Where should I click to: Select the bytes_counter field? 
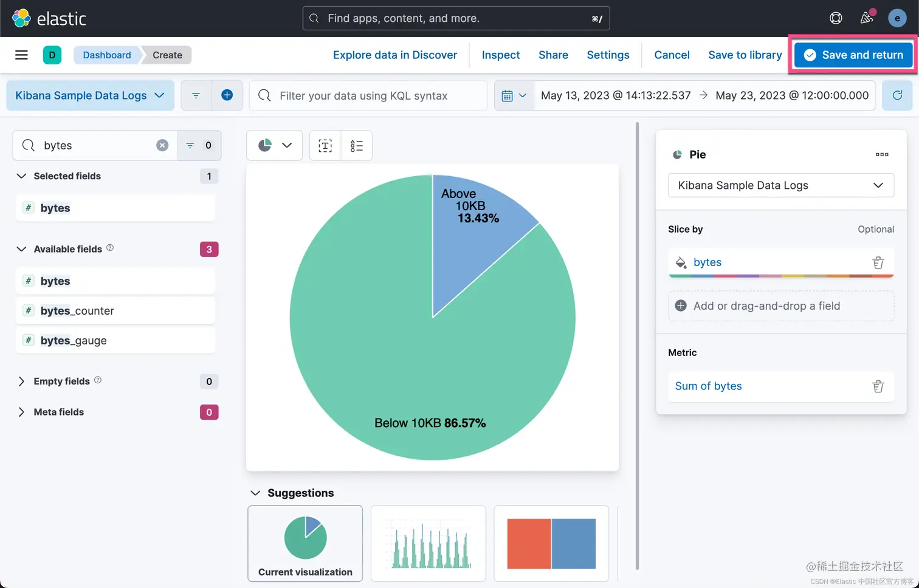pos(115,310)
